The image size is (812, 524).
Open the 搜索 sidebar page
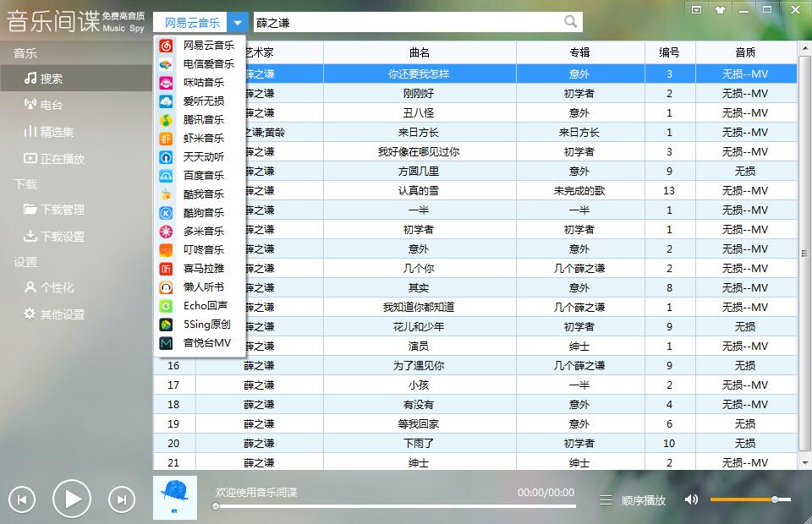click(x=76, y=79)
